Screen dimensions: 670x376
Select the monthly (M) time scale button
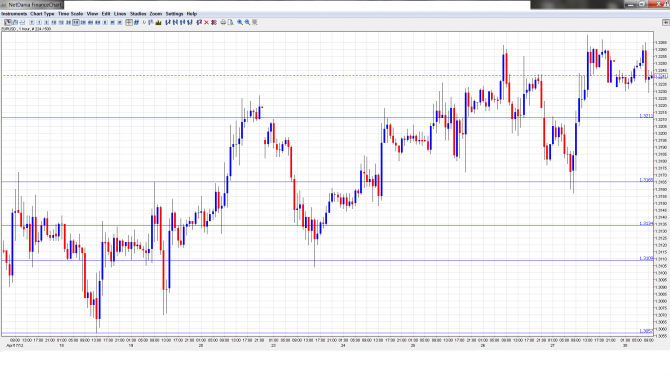[120, 22]
